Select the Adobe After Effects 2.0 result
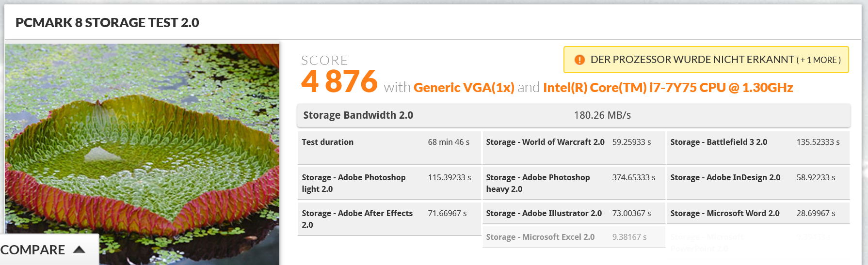Viewport: 868px width, 265px height. (x=389, y=219)
